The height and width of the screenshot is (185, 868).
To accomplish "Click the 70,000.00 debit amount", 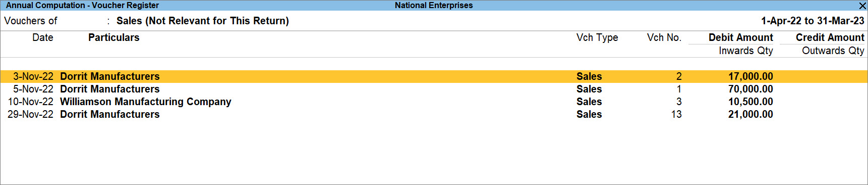I will (750, 89).
